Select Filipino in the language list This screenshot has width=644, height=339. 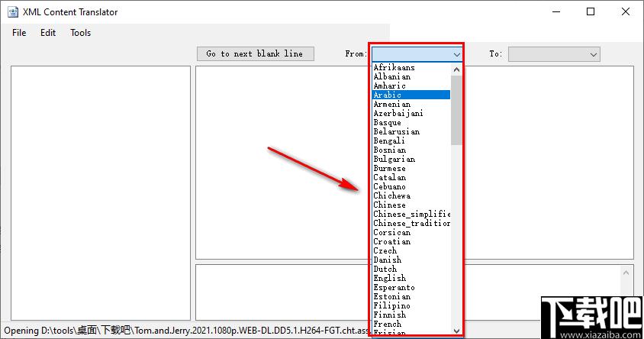[411, 305]
